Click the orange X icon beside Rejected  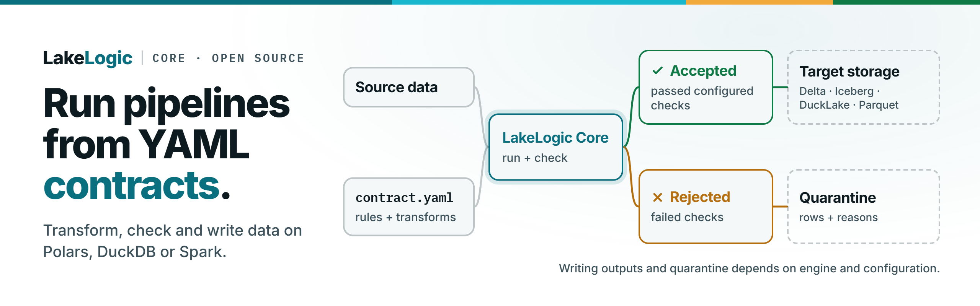657,197
